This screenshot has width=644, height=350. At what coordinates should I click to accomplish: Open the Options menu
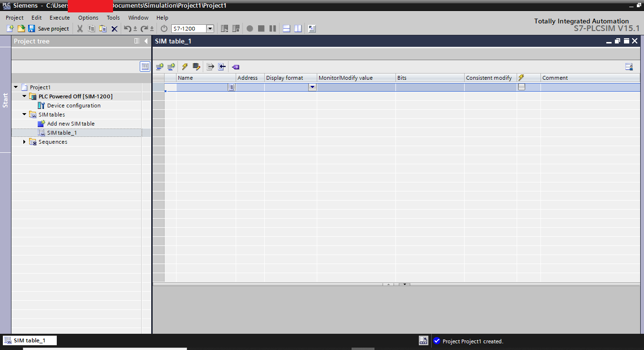88,18
